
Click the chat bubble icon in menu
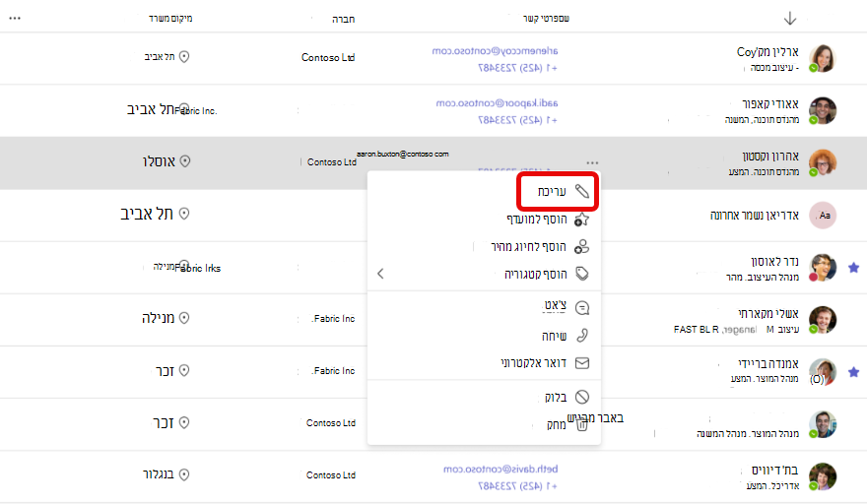pos(582,308)
